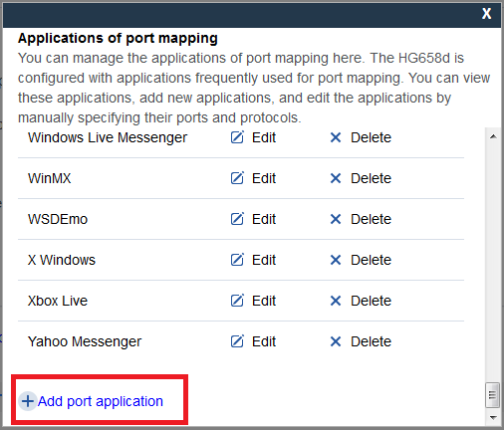Choose Delete for WSDEmo
The width and height of the screenshot is (504, 430).
[x=371, y=219]
